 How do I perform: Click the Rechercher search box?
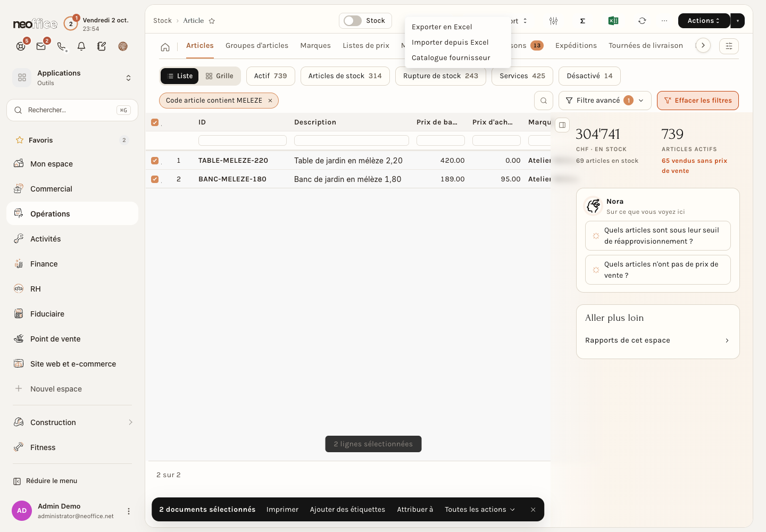coord(72,110)
